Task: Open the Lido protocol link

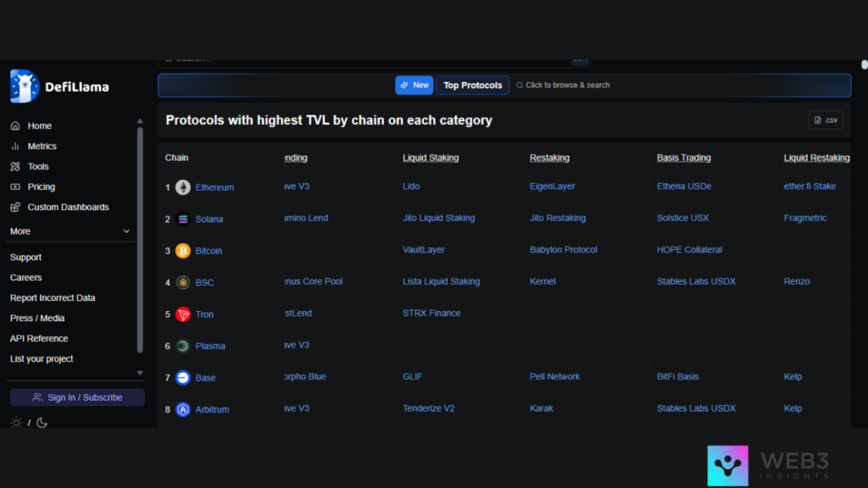Action: pos(411,186)
